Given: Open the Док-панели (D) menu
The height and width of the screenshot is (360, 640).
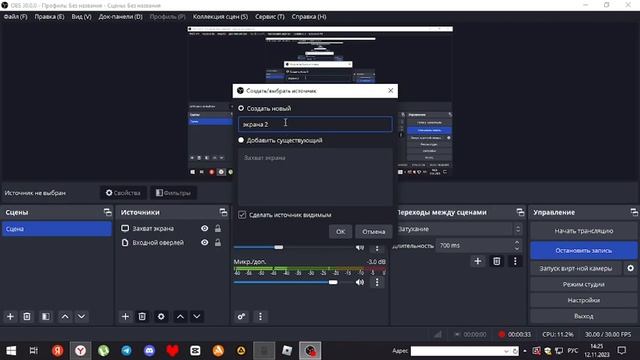Looking at the screenshot, I should pyautogui.click(x=120, y=17).
